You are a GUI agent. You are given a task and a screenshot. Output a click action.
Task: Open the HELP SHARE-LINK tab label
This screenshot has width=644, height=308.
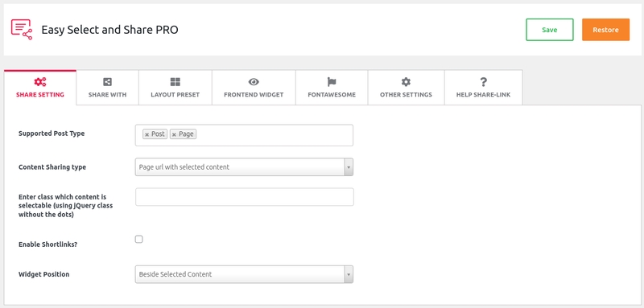click(484, 95)
